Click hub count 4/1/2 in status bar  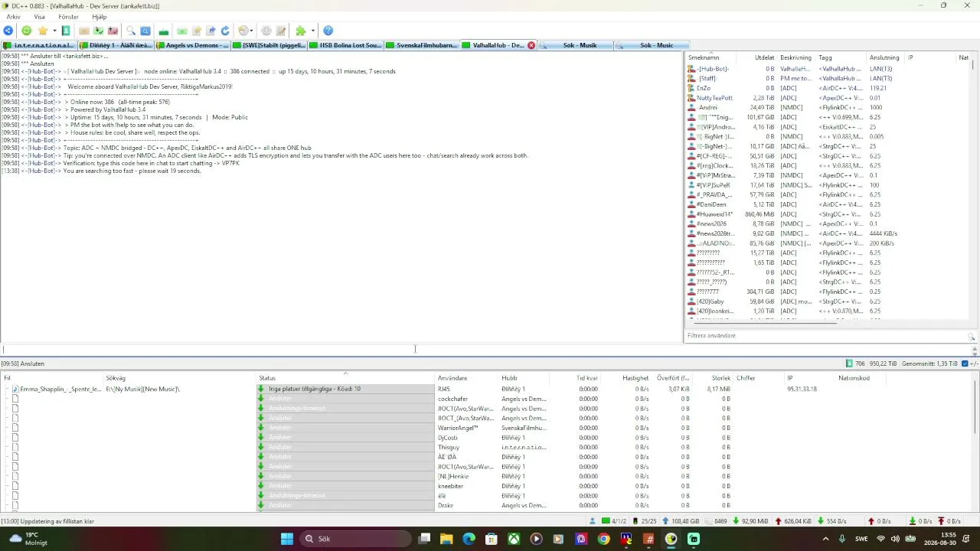(614, 521)
